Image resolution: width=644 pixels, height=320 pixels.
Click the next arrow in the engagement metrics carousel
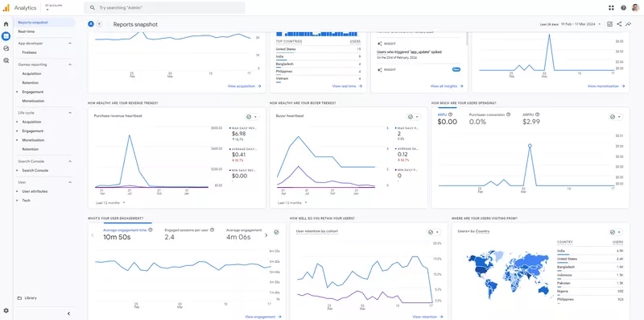pyautogui.click(x=266, y=235)
